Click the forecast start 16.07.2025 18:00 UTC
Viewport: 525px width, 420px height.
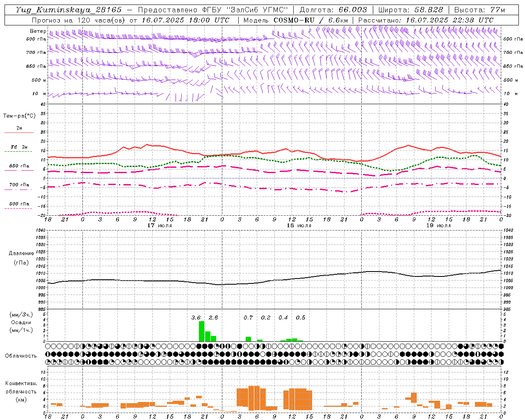186,20
